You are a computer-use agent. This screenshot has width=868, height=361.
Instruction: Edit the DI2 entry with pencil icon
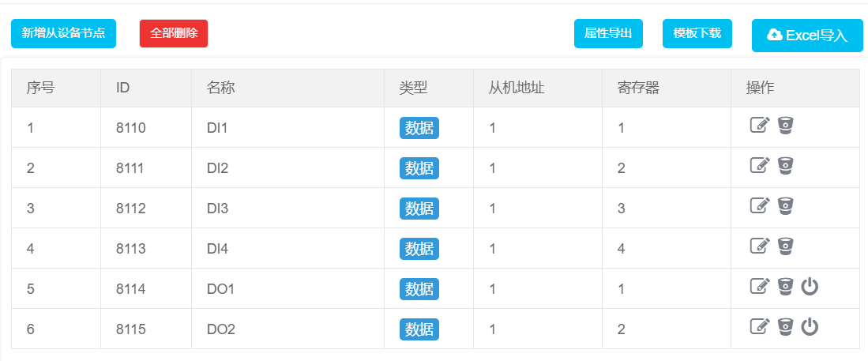759,165
